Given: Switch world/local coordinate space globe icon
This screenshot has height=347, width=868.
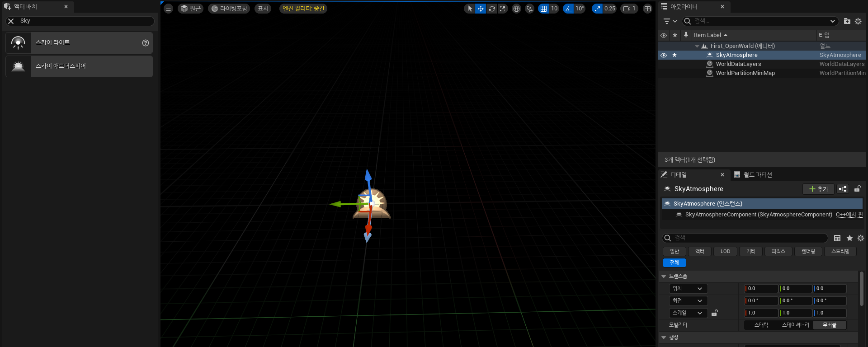Looking at the screenshot, I should [x=516, y=9].
